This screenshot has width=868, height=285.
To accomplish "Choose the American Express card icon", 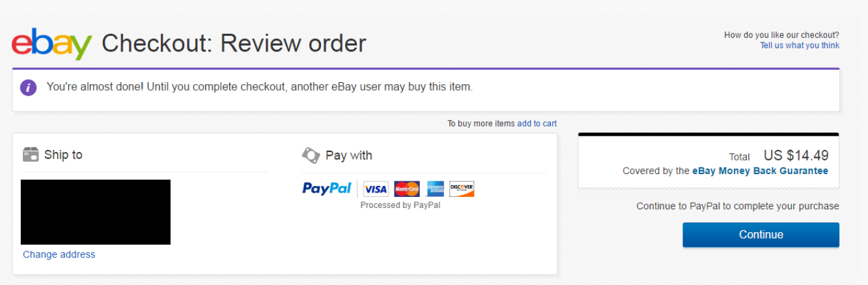I will coord(435,189).
